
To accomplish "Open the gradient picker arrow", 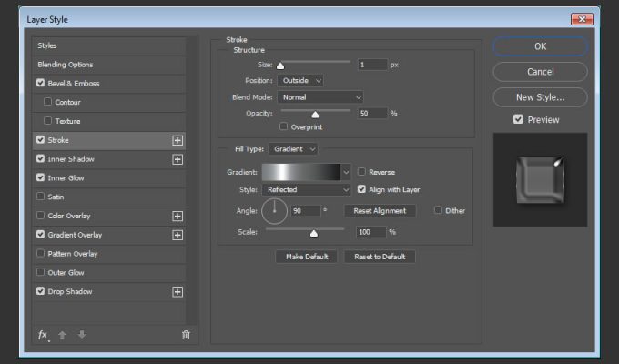I will coord(346,172).
